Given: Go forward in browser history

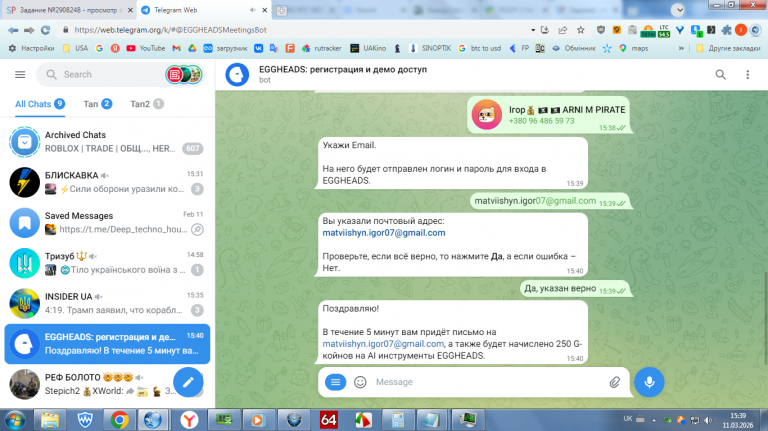Looking at the screenshot, I should [x=29, y=30].
